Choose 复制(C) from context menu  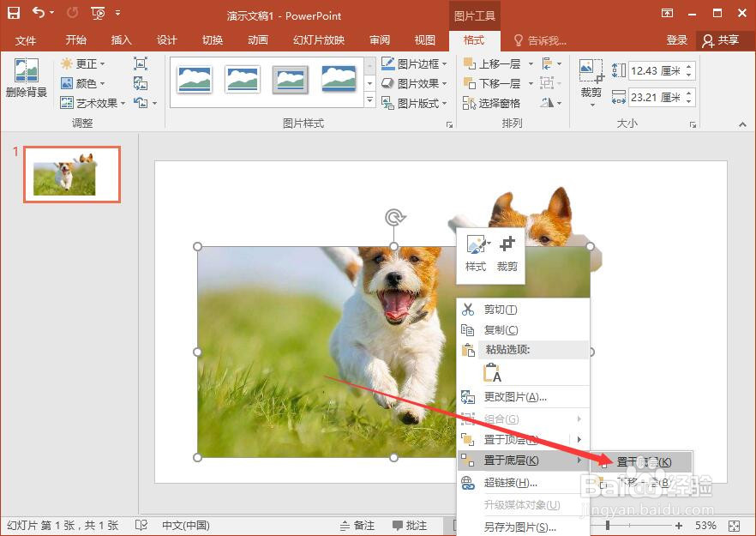point(523,330)
